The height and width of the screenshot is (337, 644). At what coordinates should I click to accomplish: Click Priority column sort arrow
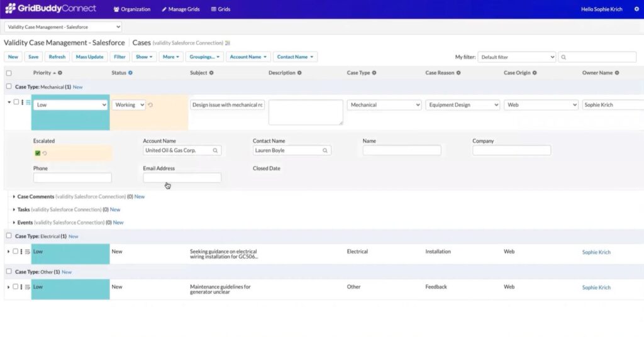tap(54, 73)
